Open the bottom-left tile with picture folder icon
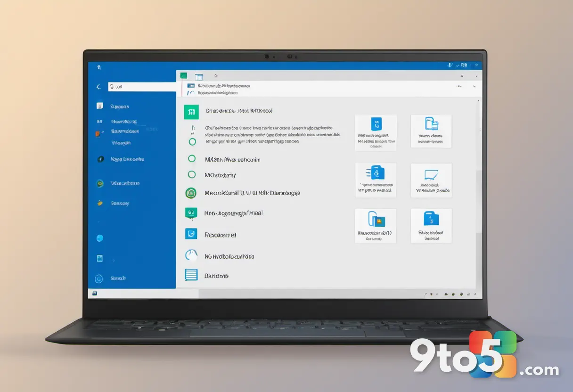 376,226
